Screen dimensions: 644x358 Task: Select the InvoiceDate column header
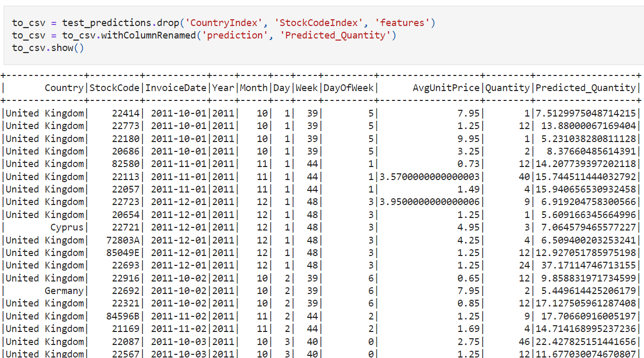[176, 88]
